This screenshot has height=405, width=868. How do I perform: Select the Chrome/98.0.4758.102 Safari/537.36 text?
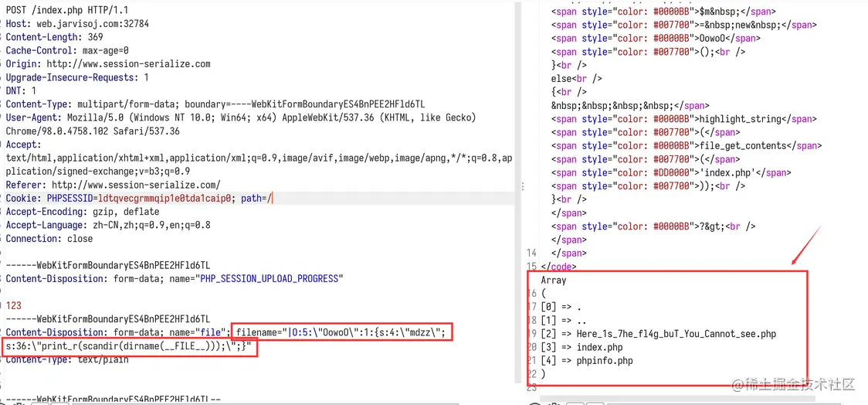tap(93, 131)
